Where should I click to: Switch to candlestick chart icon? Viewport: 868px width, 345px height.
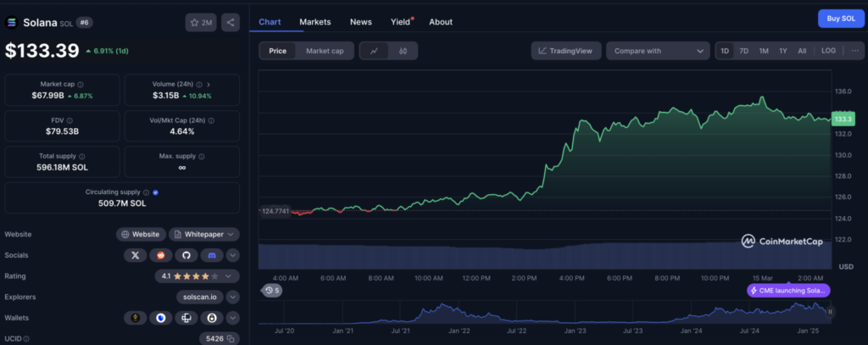pos(403,51)
